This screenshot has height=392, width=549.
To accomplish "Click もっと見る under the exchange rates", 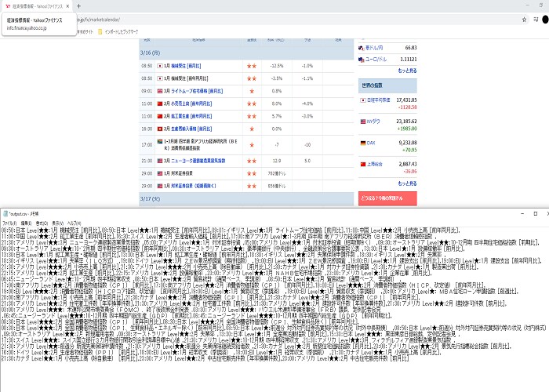I will coord(407,71).
